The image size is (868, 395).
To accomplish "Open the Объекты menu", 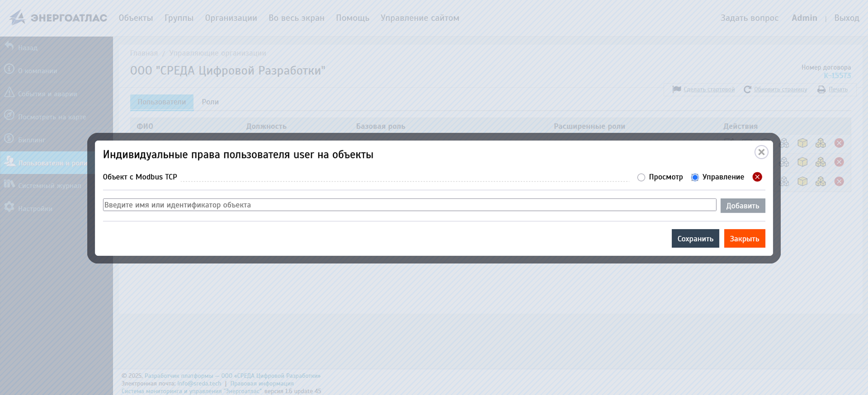I will 136,18.
